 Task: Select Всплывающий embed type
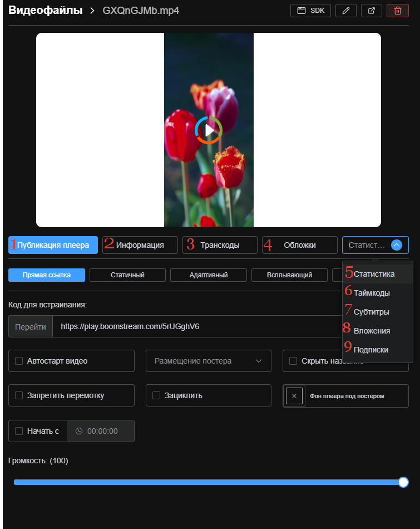click(289, 275)
